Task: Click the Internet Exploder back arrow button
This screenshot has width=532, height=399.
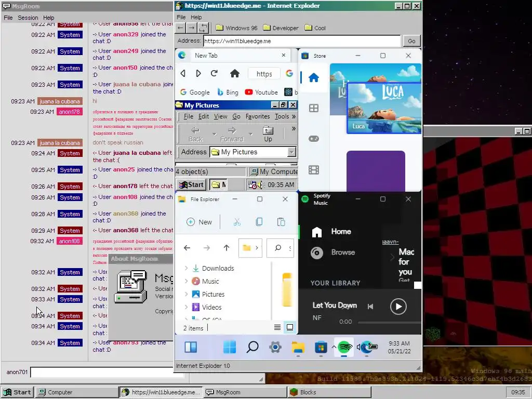Action: (180, 28)
